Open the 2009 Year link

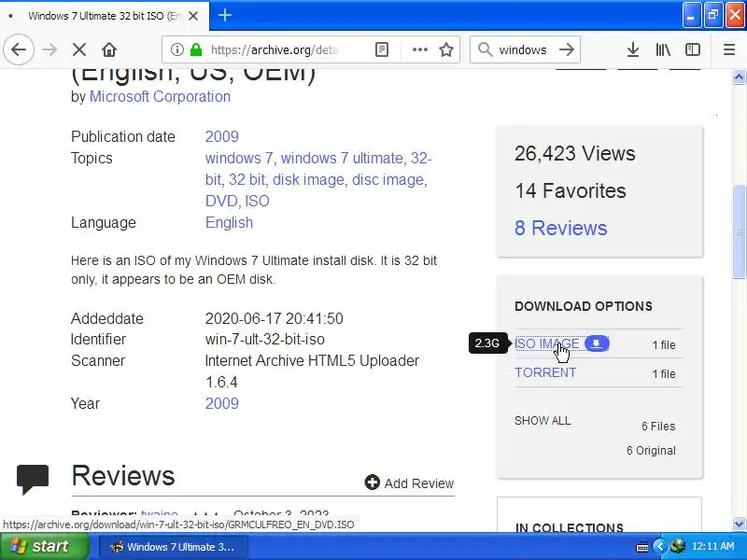click(x=221, y=403)
